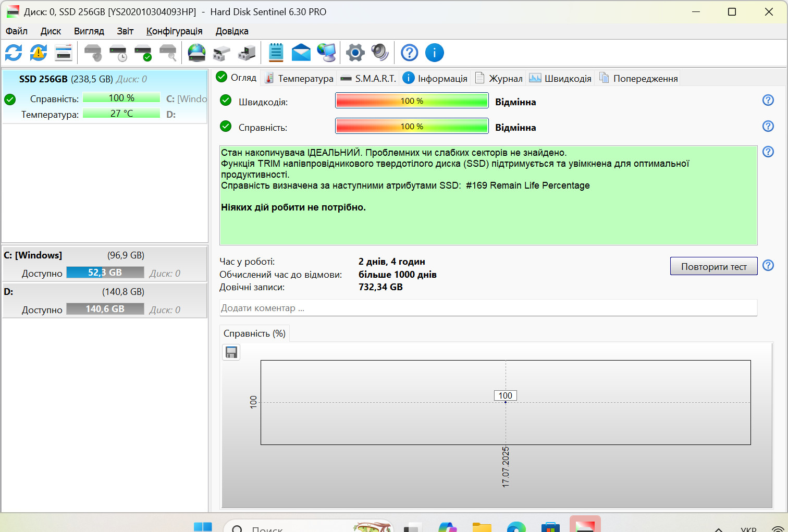The width and height of the screenshot is (788, 532).
Task: Open Microsoft Store from the taskbar
Action: [550, 527]
